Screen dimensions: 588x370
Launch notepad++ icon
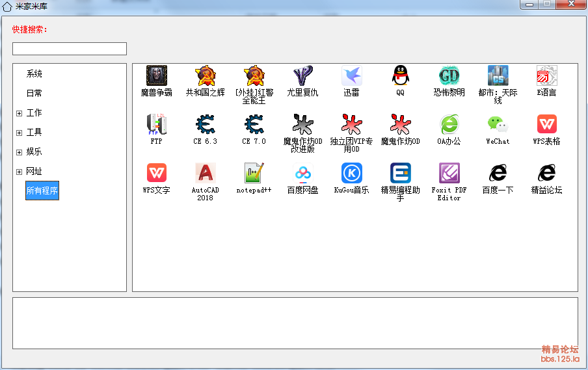254,173
